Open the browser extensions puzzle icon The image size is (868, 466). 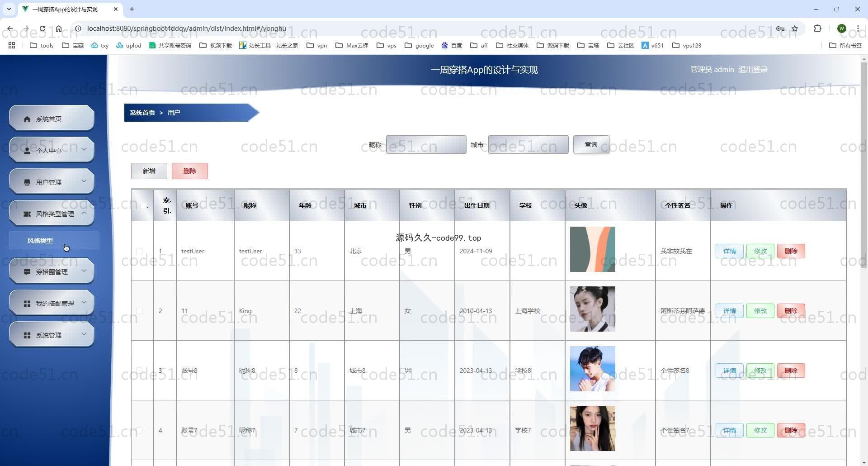[x=817, y=29]
